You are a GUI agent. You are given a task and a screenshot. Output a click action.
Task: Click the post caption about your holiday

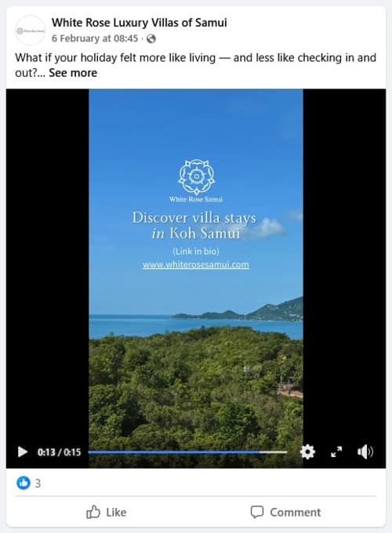coord(195,65)
